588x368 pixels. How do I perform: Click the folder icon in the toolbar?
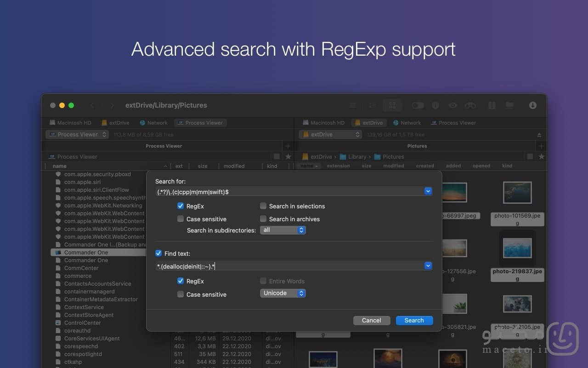[509, 105]
